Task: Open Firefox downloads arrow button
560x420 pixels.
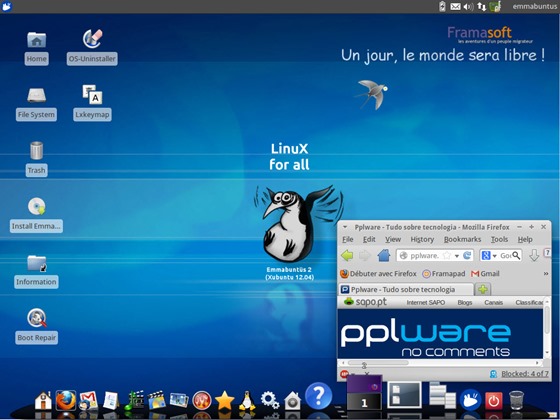Action: point(534,255)
